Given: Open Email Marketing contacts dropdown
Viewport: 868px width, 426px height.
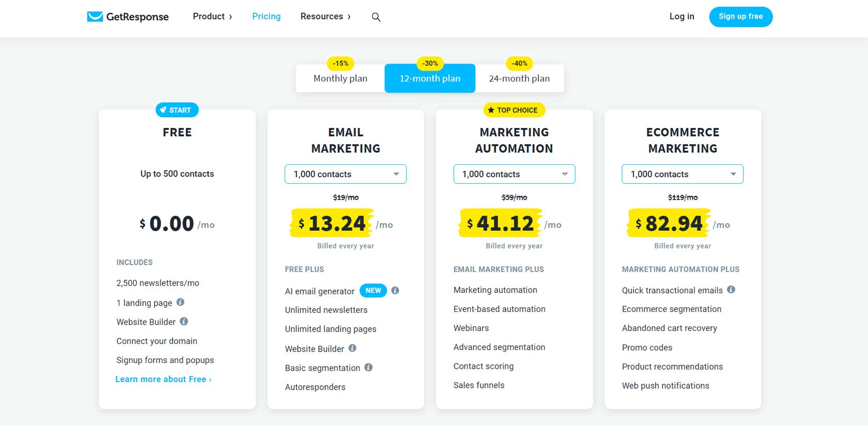Looking at the screenshot, I should 346,174.
